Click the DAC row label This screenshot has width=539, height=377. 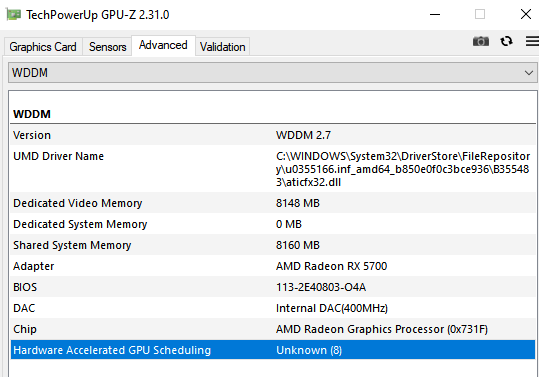(24, 308)
